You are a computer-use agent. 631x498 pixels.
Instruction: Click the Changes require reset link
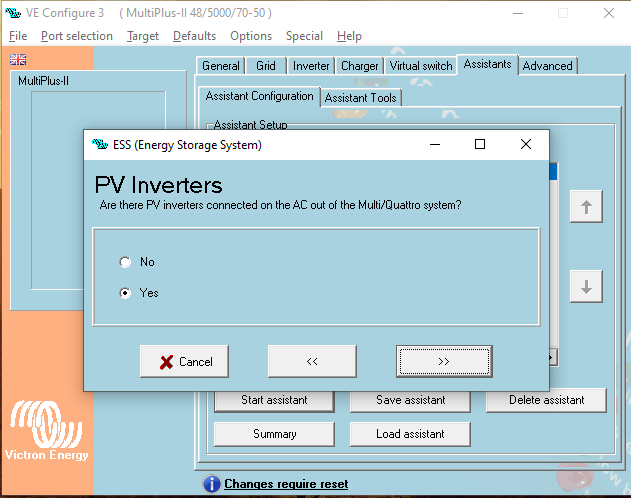click(286, 484)
